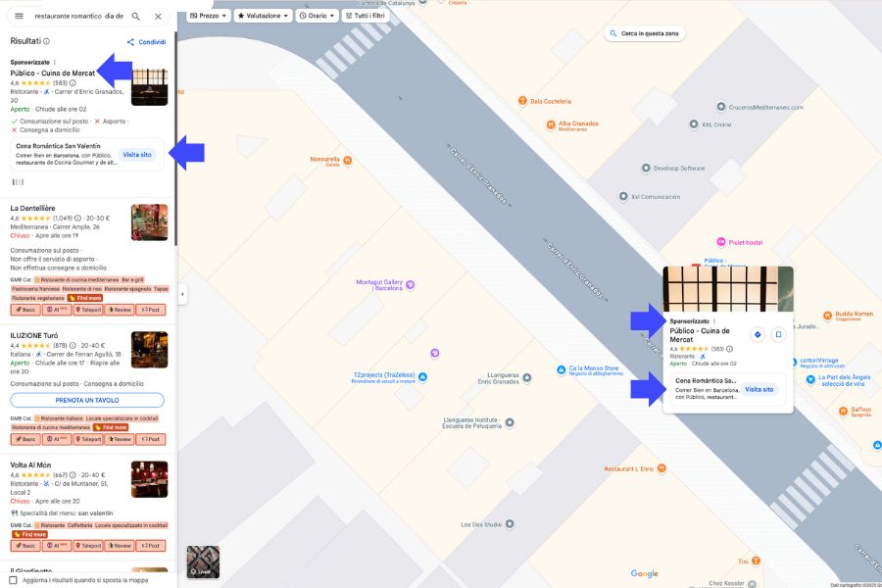Open the three-dot menu beside Sponsorizzato in the sidebar
The height and width of the screenshot is (588, 882).
[x=55, y=63]
